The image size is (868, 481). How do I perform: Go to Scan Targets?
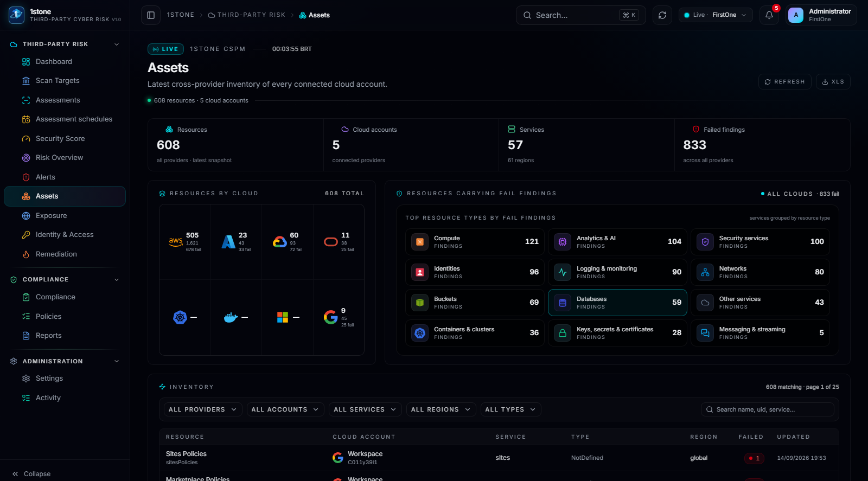pyautogui.click(x=65, y=81)
